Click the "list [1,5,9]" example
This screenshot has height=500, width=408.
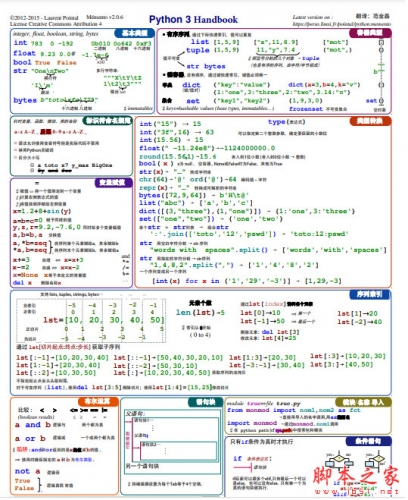[215, 42]
